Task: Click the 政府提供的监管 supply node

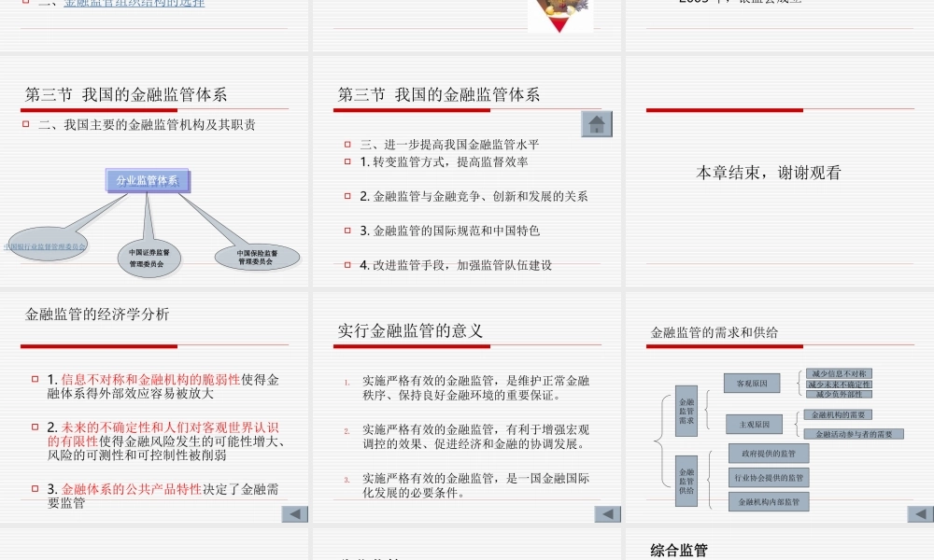Action: click(769, 452)
